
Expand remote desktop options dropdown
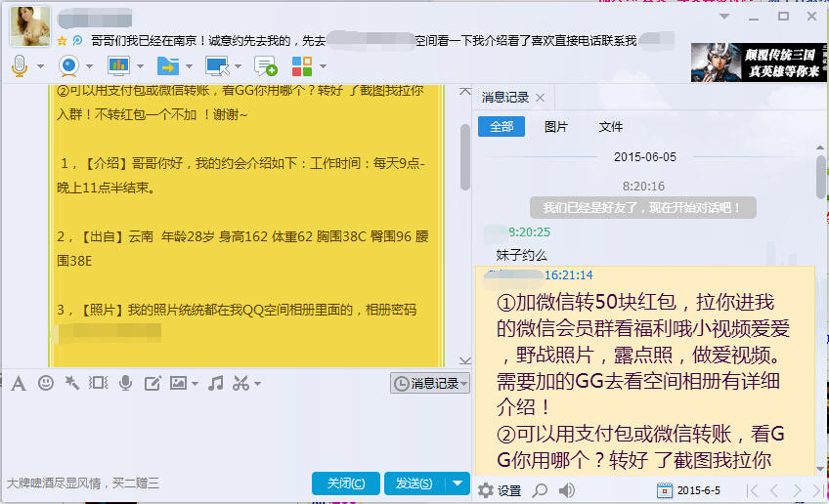coord(238,66)
